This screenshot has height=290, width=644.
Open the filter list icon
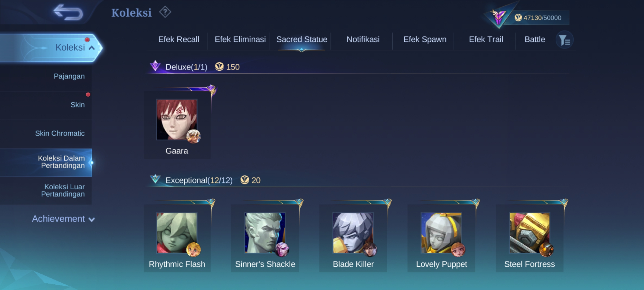[565, 40]
